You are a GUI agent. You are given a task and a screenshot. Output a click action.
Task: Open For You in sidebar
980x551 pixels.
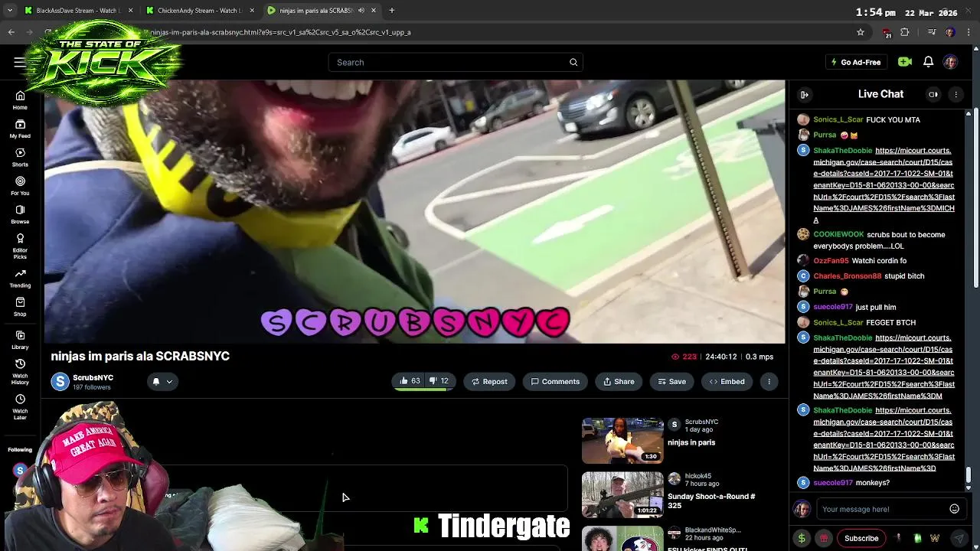point(20,185)
